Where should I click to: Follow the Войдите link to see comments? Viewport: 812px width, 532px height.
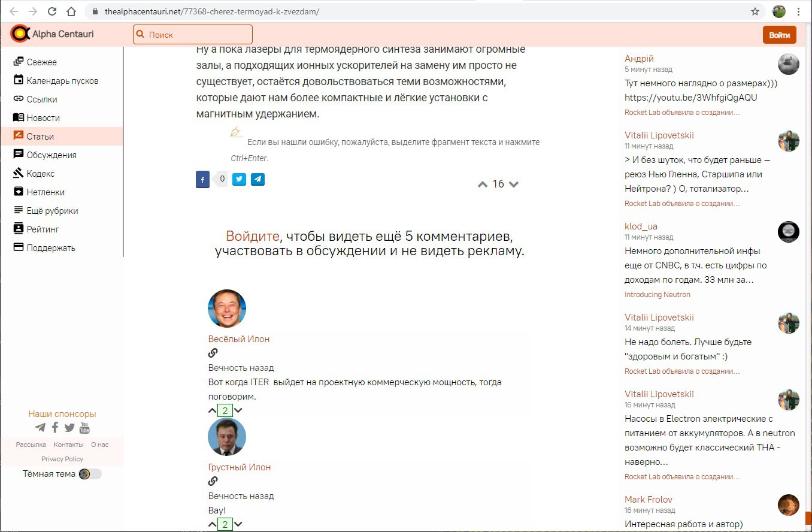(x=252, y=236)
